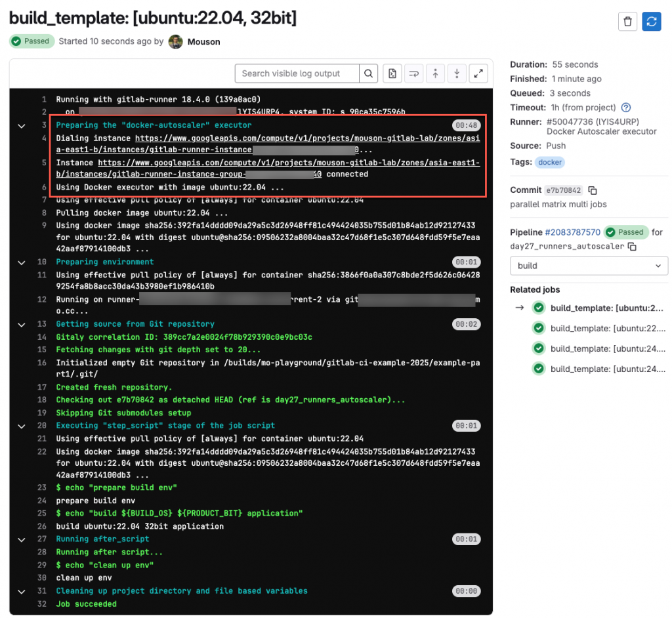
Task: Open the raw log file icon
Action: coord(392,73)
